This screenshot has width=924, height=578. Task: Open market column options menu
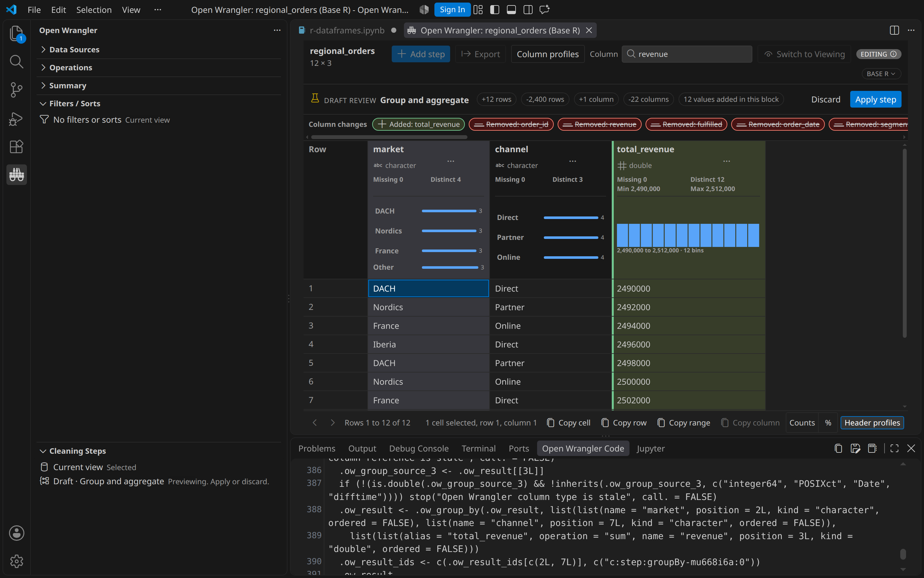click(450, 161)
